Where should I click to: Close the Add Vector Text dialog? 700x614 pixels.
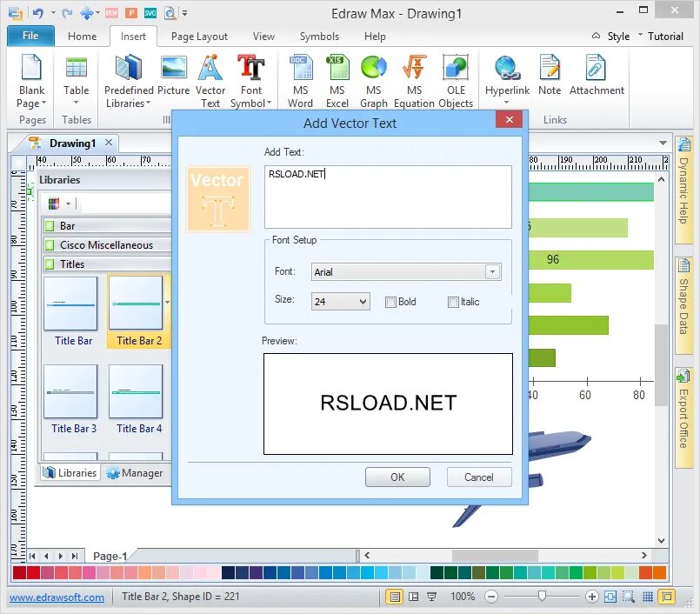point(509,119)
